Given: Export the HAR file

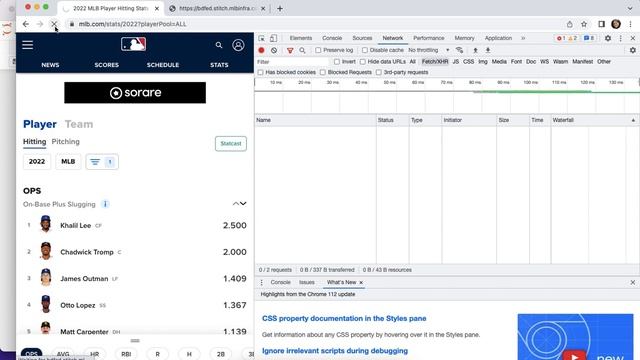Looking at the screenshot, I should 488,50.
